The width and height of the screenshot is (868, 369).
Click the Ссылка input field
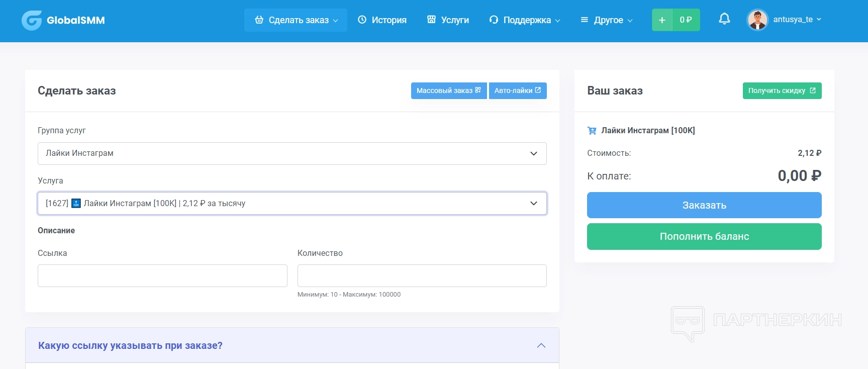(x=162, y=275)
